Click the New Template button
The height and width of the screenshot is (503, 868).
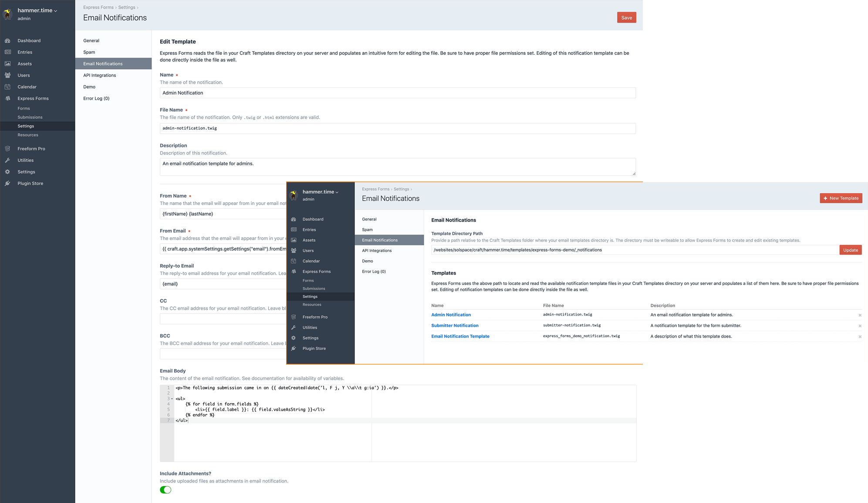tap(841, 198)
